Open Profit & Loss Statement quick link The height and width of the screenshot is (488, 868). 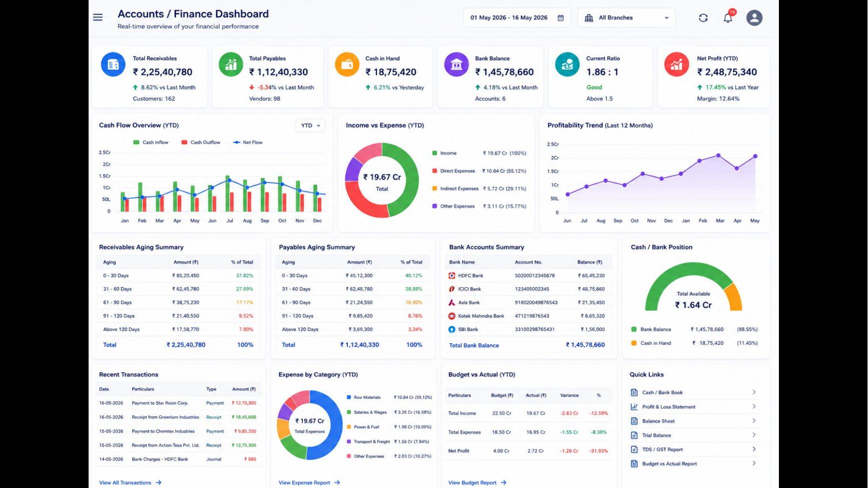coord(693,407)
